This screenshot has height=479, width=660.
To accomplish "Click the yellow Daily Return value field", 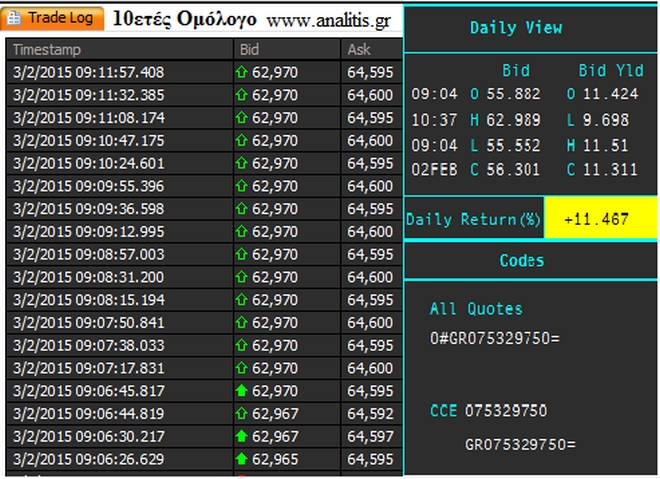I will (599, 219).
